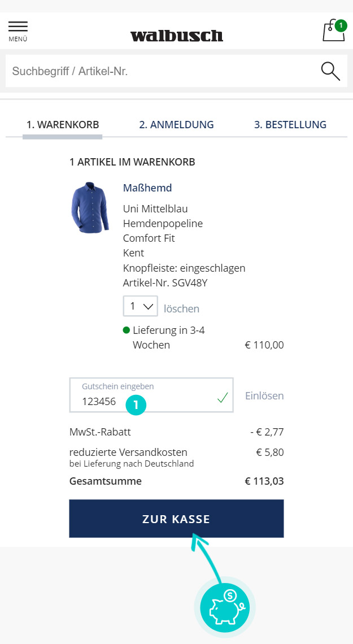Open the Maßhemd product link
This screenshot has height=644, width=353.
tap(147, 188)
